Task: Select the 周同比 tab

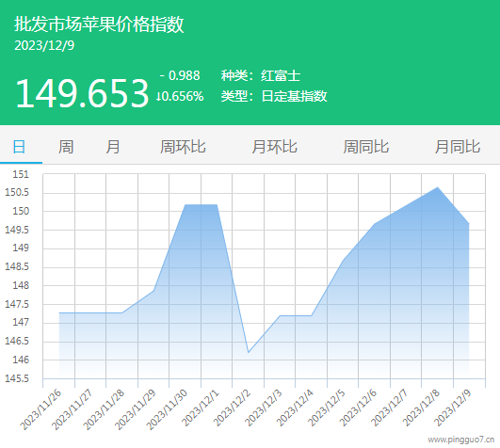Action: click(x=366, y=147)
